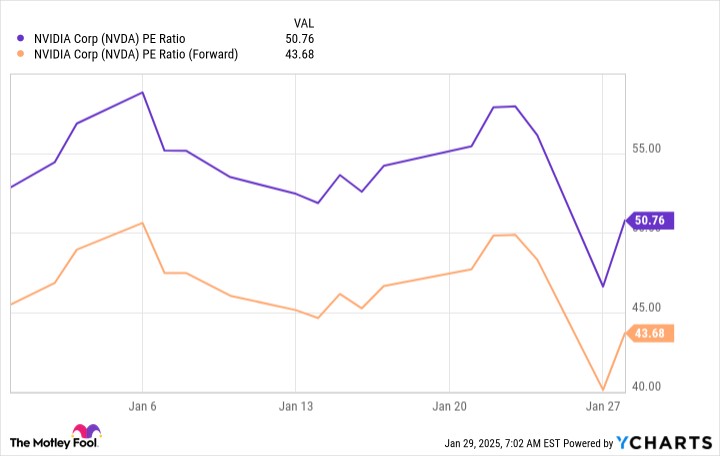Click the Jan 6 axis date label
Screen dimensions: 720x456
click(142, 406)
